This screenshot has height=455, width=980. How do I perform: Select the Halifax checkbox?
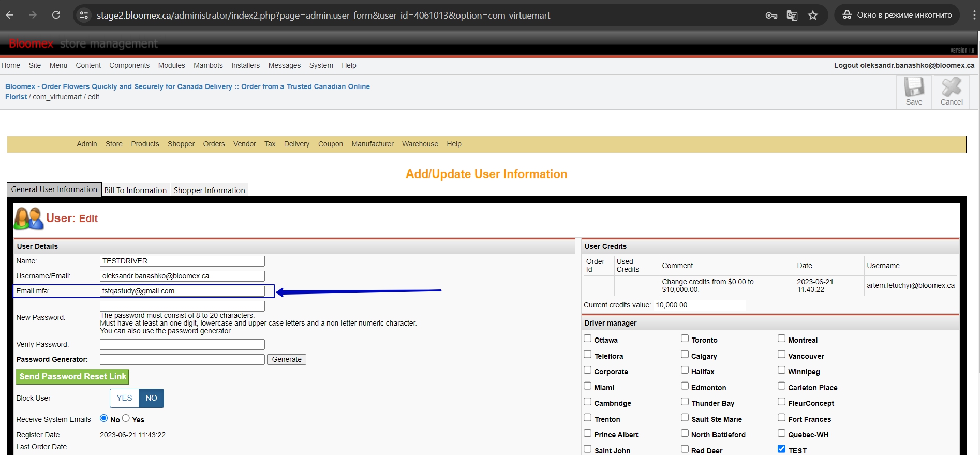coord(685,370)
